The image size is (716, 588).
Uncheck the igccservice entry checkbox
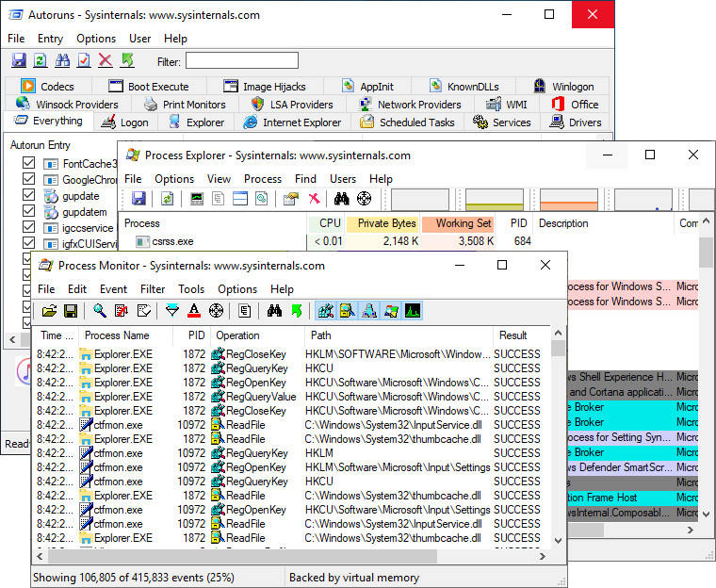point(28,226)
